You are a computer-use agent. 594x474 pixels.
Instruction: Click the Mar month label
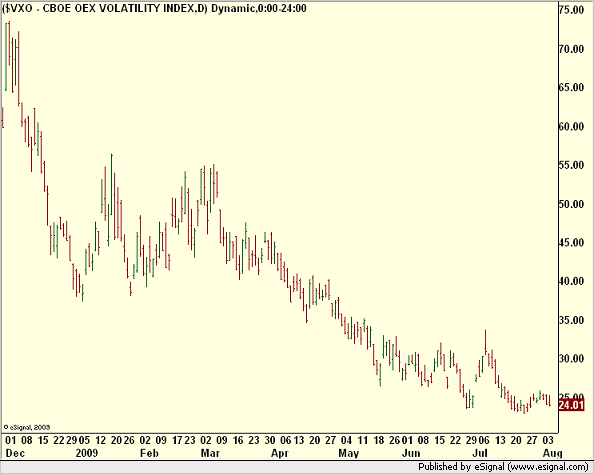210,453
